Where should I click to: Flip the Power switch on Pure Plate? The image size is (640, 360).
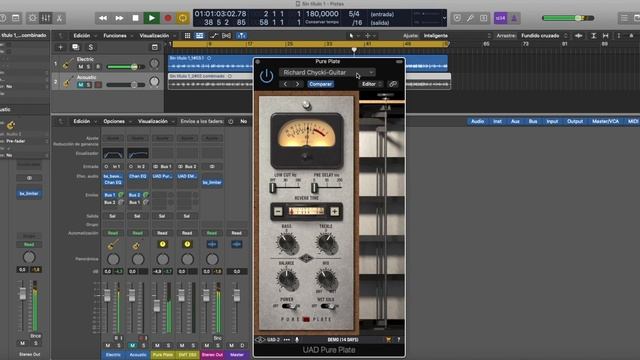coord(289,306)
